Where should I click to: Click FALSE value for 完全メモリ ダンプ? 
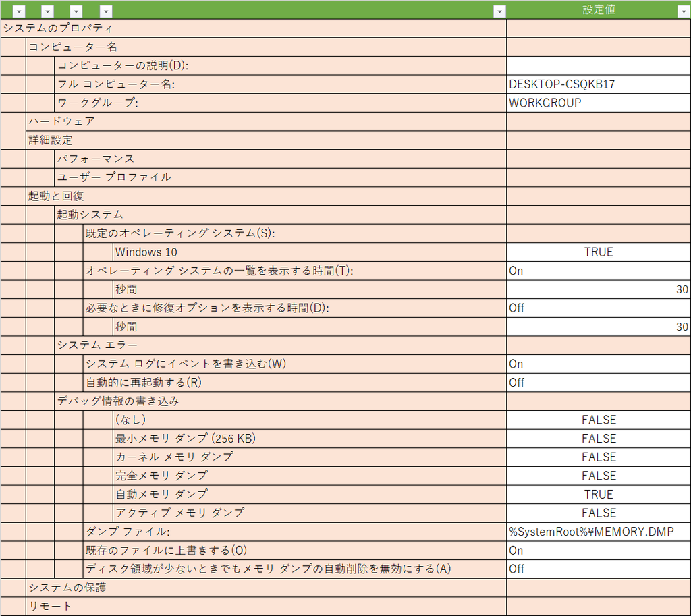coord(599,476)
